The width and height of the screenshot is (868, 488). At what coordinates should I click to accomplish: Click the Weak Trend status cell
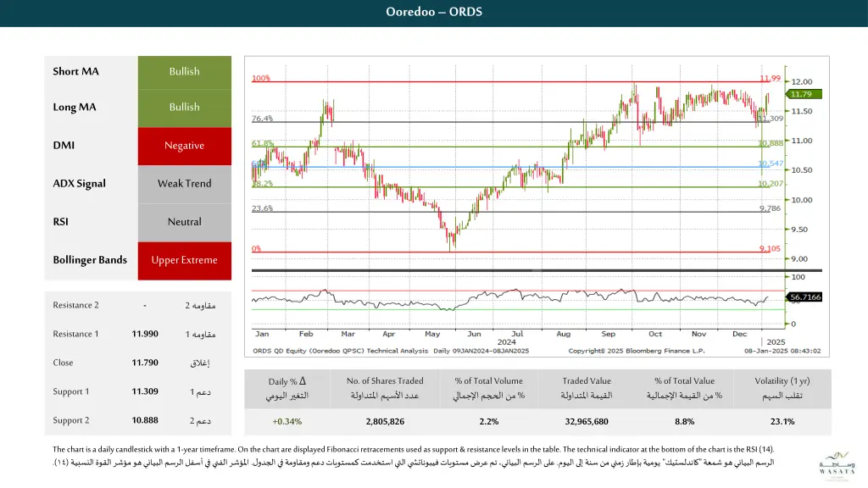pyautogui.click(x=184, y=184)
